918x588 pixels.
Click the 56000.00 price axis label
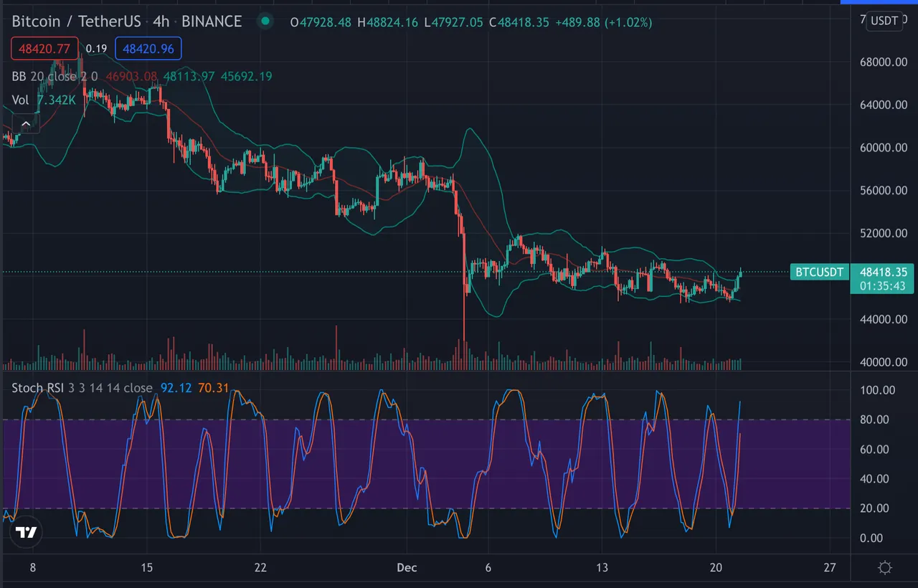pyautogui.click(x=883, y=191)
